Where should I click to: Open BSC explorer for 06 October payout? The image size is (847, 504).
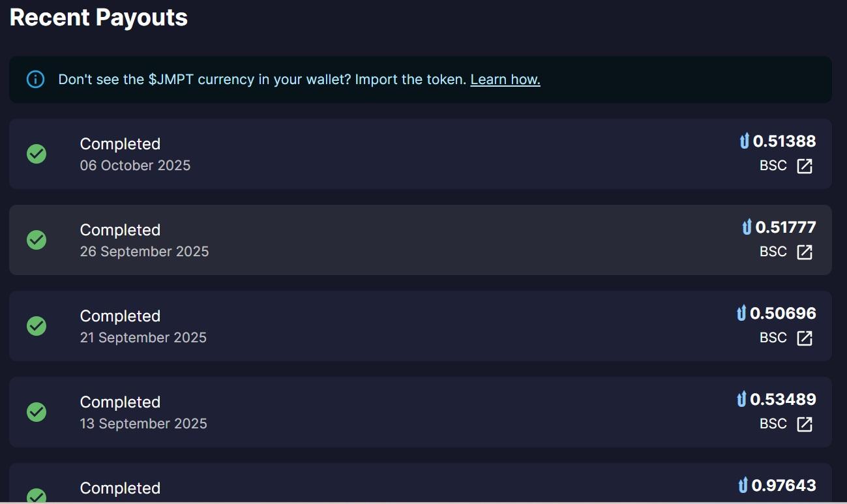pyautogui.click(x=805, y=166)
